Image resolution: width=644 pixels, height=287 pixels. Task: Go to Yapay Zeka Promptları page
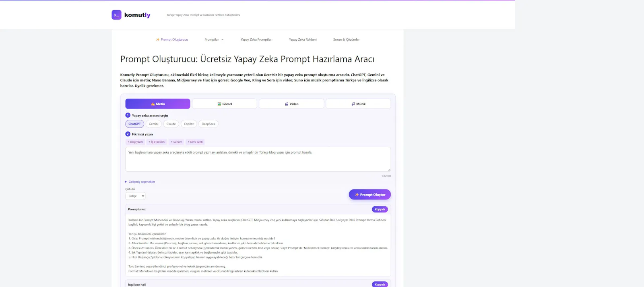click(x=256, y=40)
